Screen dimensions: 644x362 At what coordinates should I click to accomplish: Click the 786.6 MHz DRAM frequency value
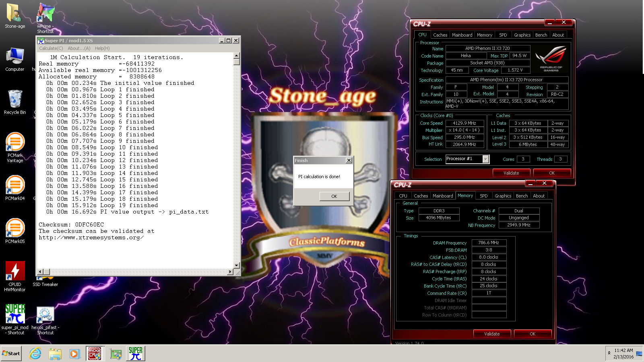click(489, 243)
